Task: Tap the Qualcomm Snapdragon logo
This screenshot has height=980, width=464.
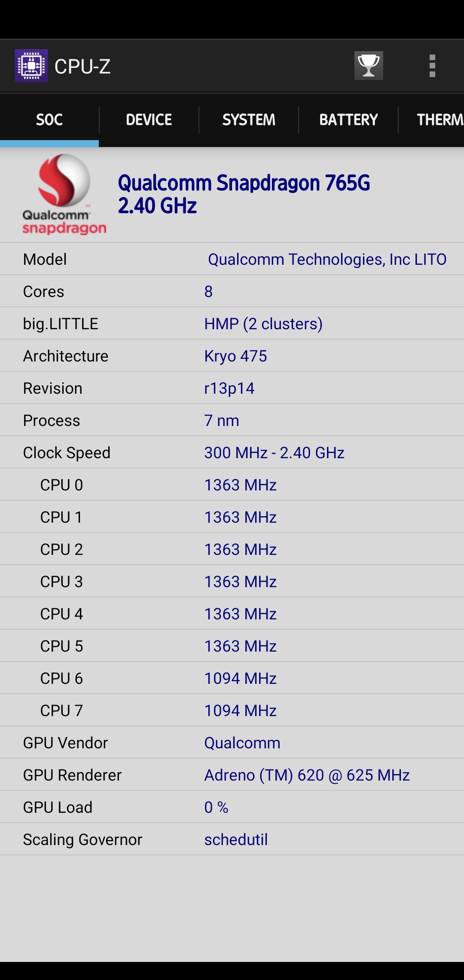Action: 64,194
